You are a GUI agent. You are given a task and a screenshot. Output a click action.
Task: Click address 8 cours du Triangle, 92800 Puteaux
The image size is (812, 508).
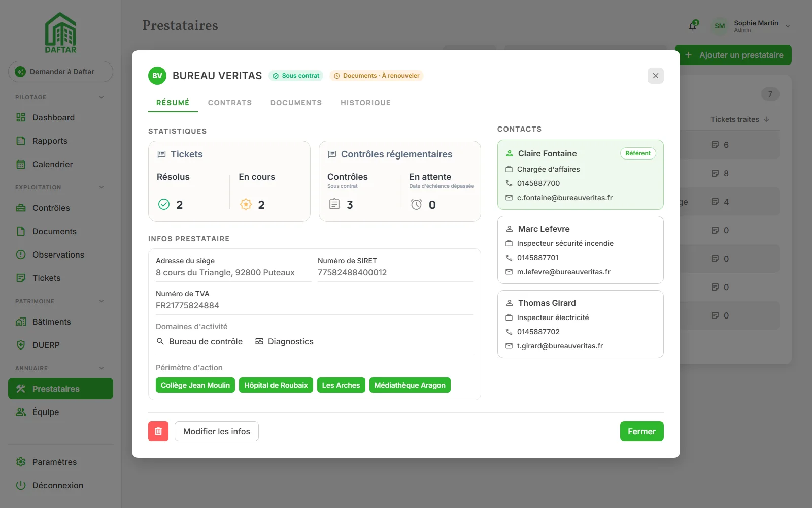point(225,273)
